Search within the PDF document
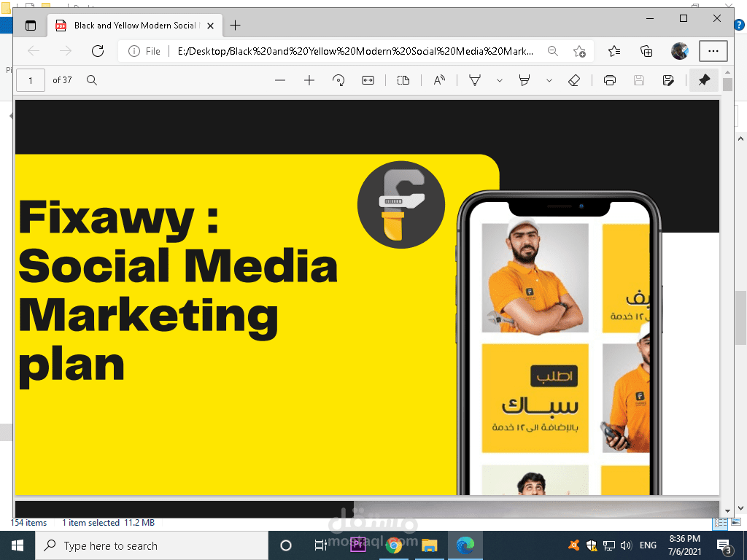Screen dimensions: 747x560 (92, 80)
